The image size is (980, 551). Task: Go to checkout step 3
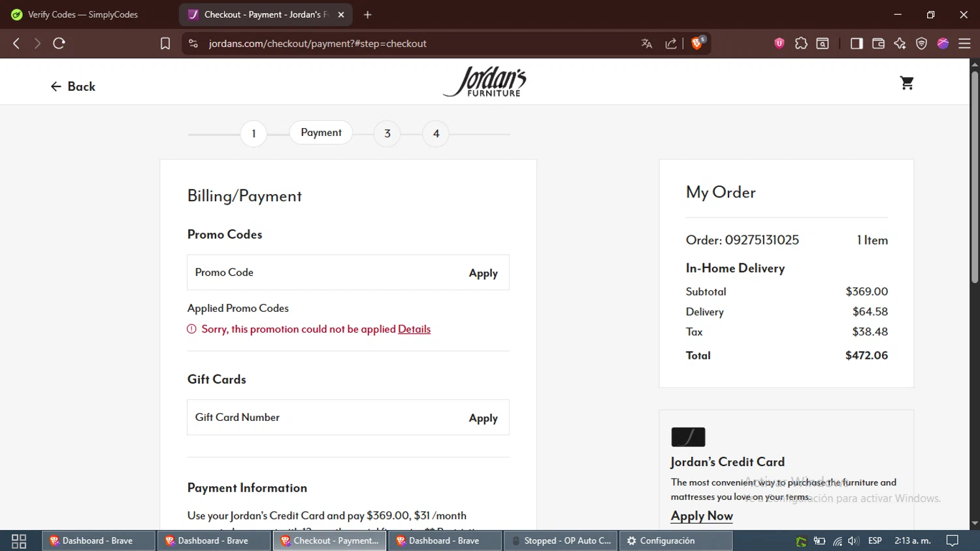click(x=387, y=134)
